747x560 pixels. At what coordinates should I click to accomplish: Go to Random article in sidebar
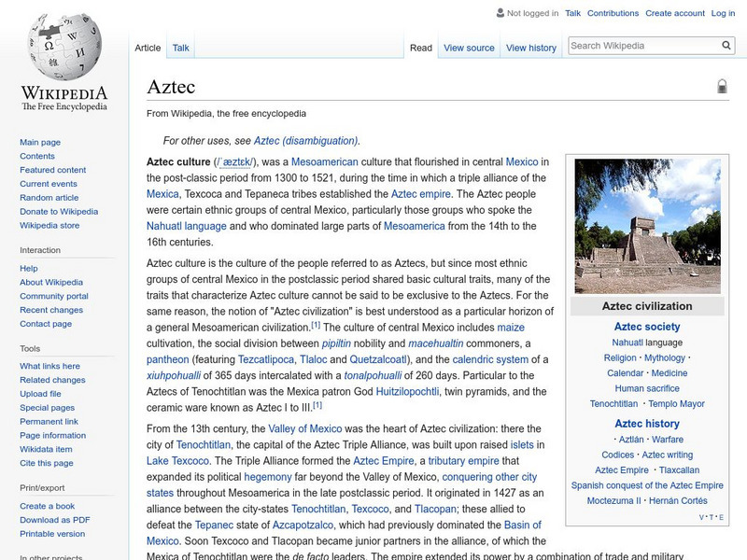point(49,198)
